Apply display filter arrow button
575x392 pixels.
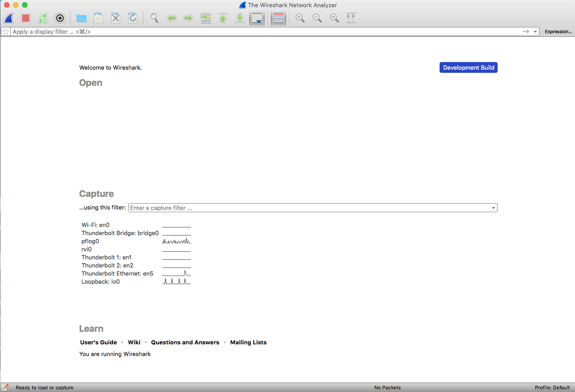click(x=526, y=32)
